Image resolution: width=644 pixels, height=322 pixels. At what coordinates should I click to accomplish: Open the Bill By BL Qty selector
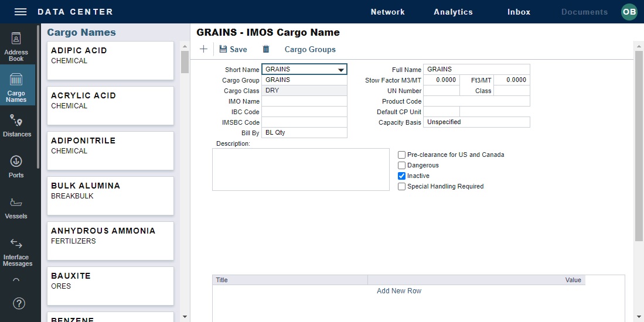(x=304, y=133)
